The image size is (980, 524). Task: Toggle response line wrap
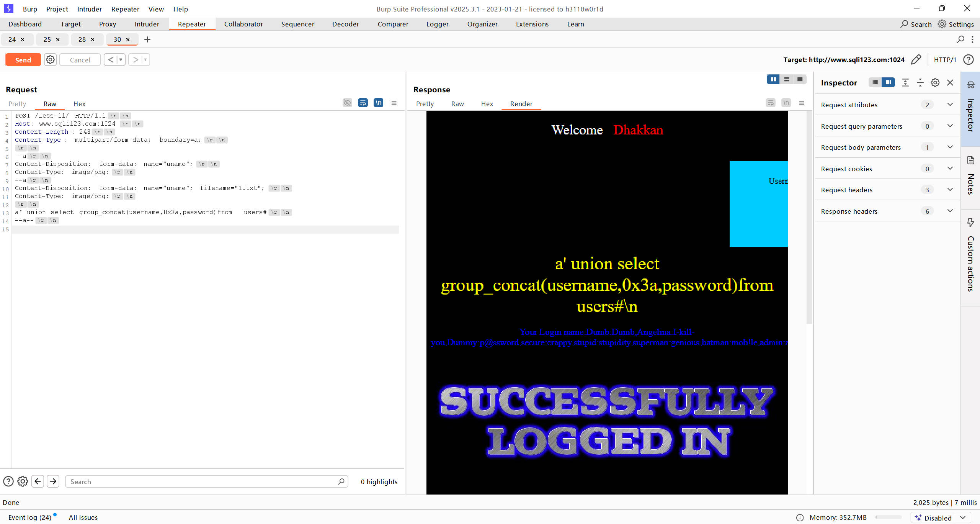pos(771,103)
